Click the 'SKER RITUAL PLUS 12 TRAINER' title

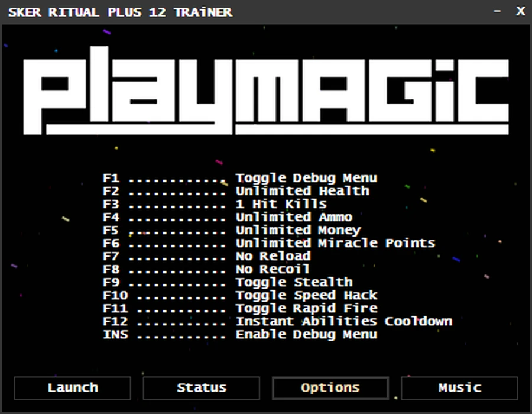pos(121,12)
